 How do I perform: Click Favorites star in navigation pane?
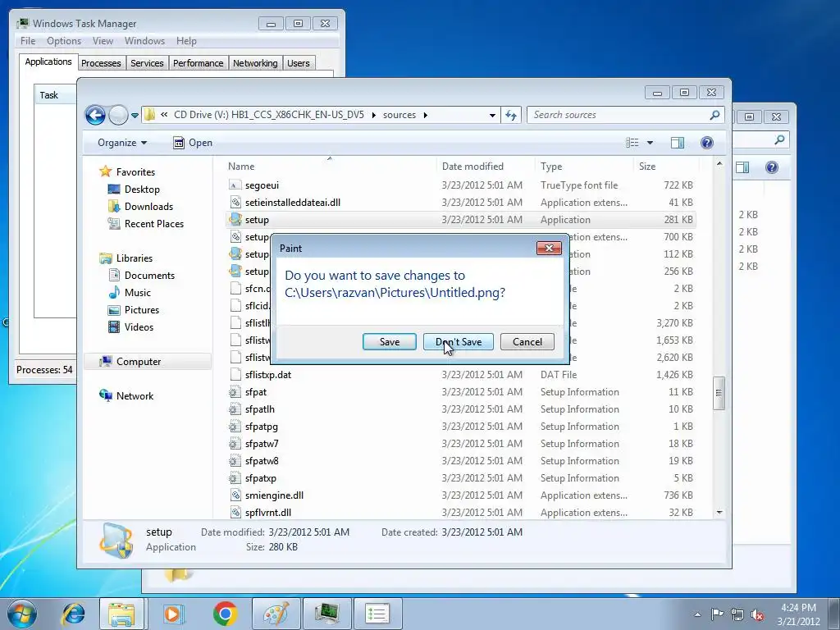pyautogui.click(x=106, y=171)
